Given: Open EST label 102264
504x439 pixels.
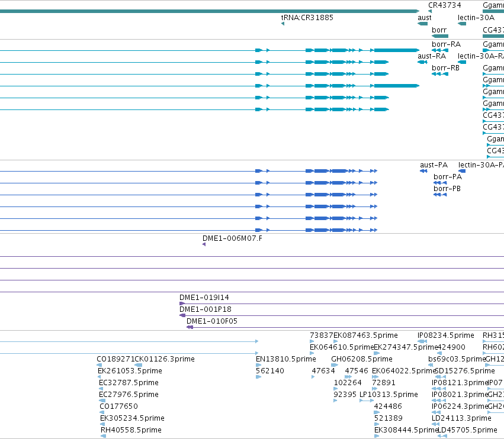Looking at the screenshot, I should click(x=348, y=383).
